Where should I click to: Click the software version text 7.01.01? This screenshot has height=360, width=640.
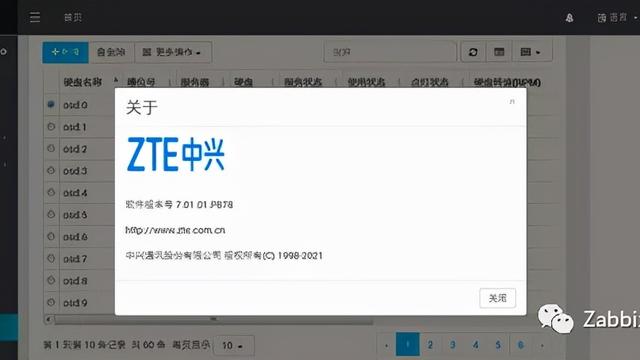click(x=179, y=204)
